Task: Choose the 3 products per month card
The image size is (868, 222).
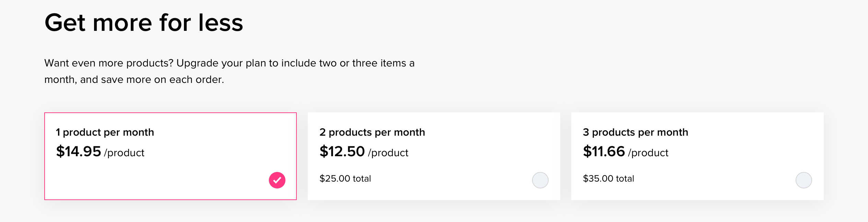Action: (697, 156)
